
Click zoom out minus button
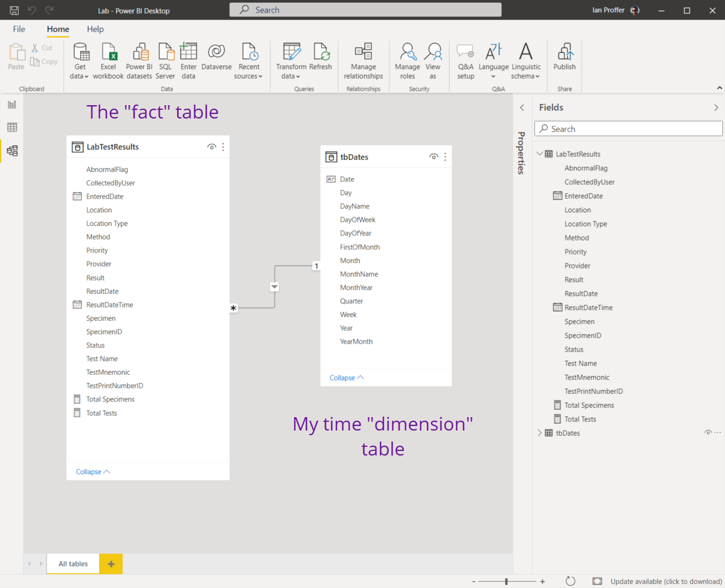pyautogui.click(x=473, y=581)
